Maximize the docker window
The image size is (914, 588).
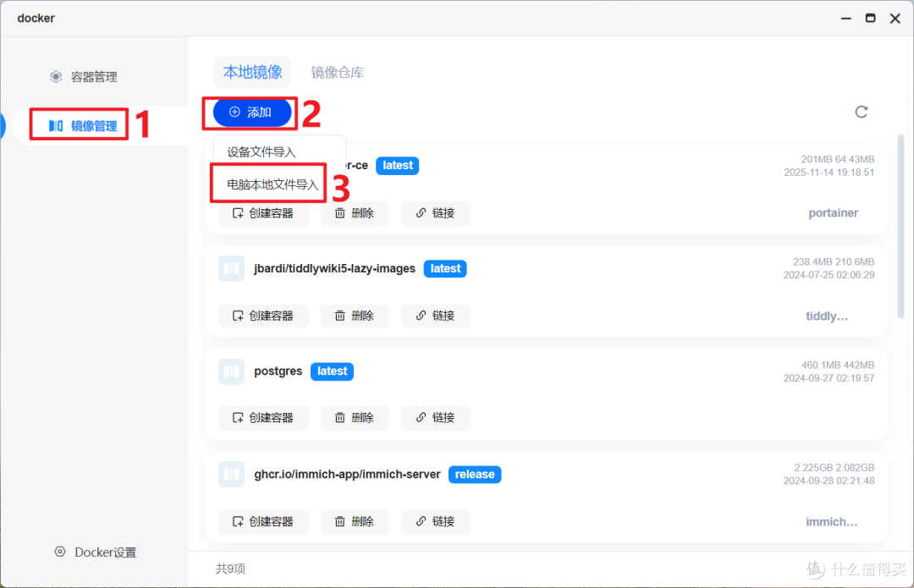point(870,18)
